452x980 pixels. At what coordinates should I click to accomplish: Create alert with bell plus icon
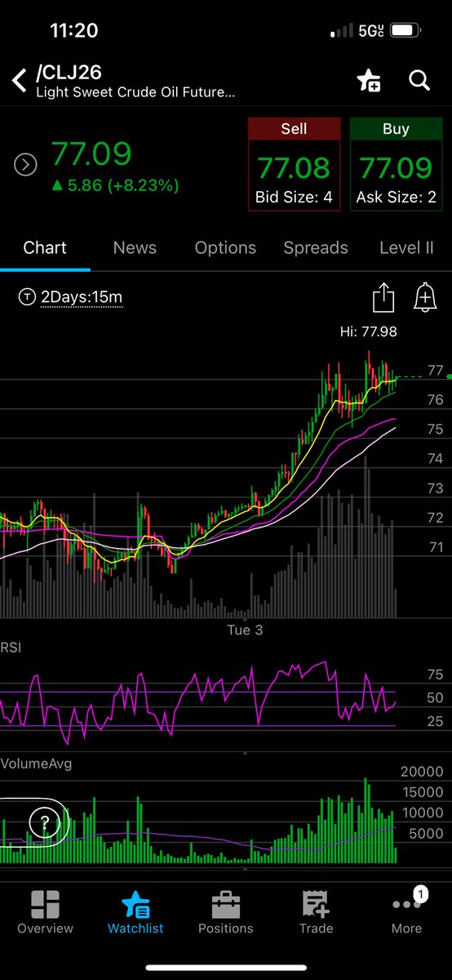click(424, 297)
